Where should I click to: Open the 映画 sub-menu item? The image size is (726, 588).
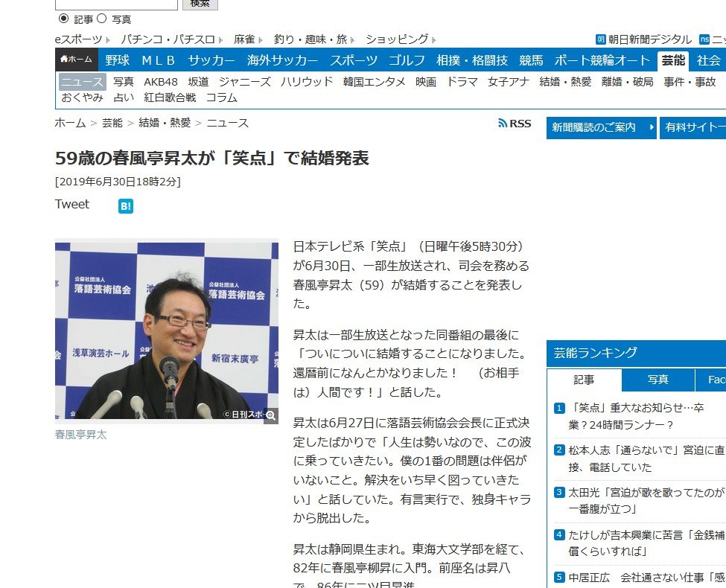(425, 82)
